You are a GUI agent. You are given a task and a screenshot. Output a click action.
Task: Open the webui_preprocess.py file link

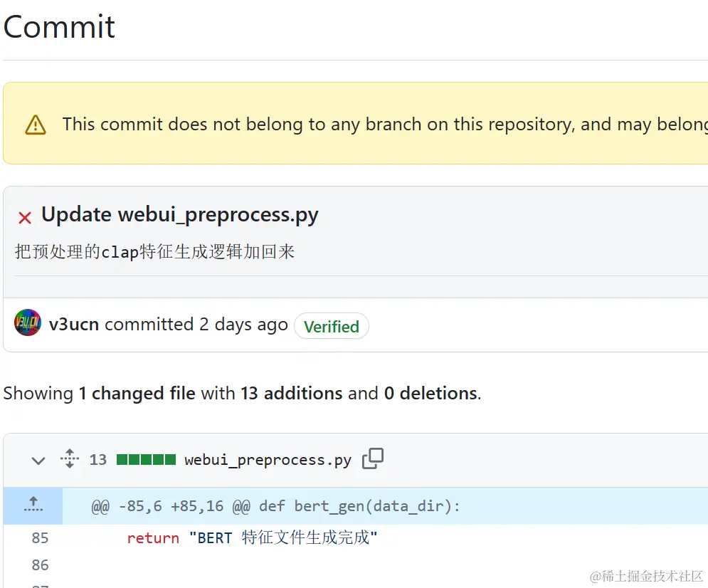pyautogui.click(x=268, y=460)
